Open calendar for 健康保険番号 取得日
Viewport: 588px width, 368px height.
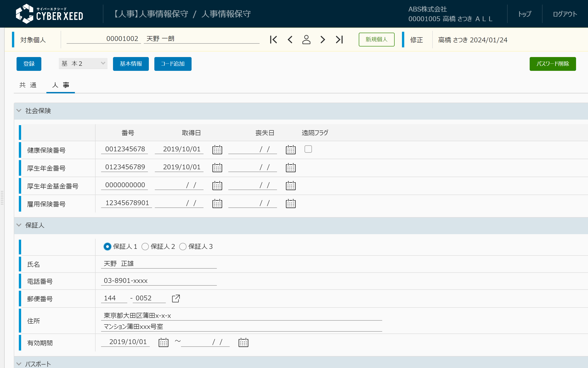click(217, 149)
